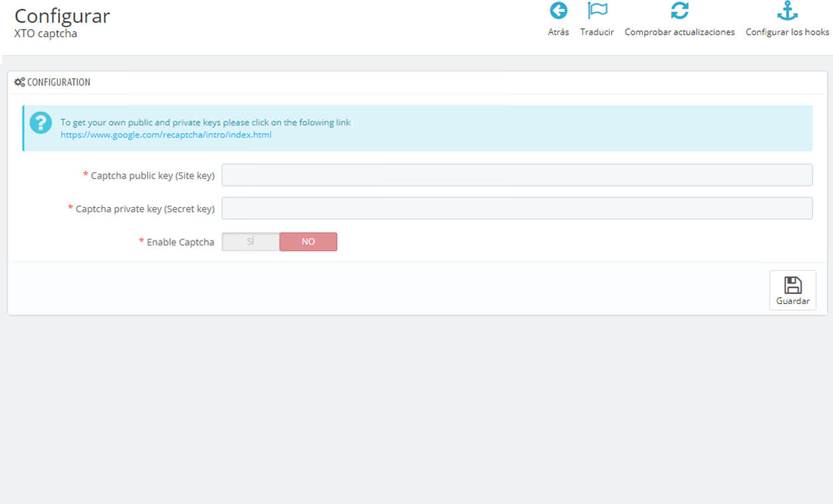
Task: Click the Atrás back arrow icon
Action: pos(558,11)
